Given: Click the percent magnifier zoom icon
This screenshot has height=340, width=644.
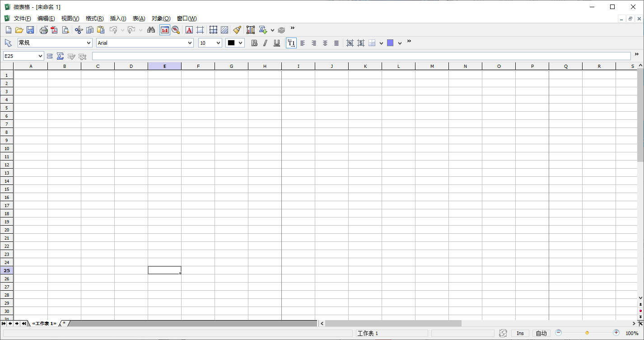Looking at the screenshot, I should point(176,30).
